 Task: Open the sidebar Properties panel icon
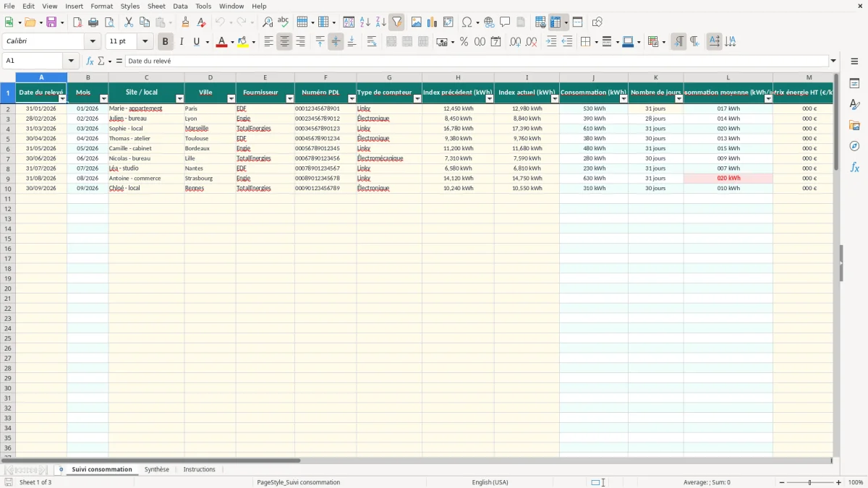pyautogui.click(x=854, y=84)
